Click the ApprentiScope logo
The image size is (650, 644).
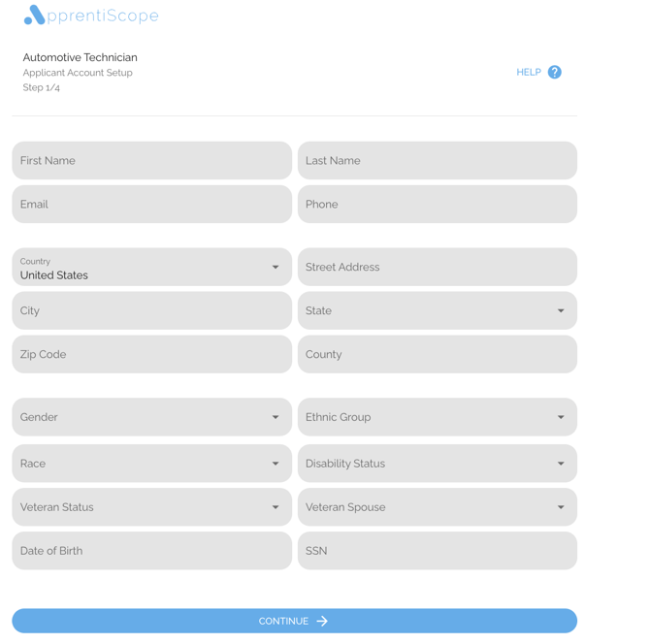point(91,16)
